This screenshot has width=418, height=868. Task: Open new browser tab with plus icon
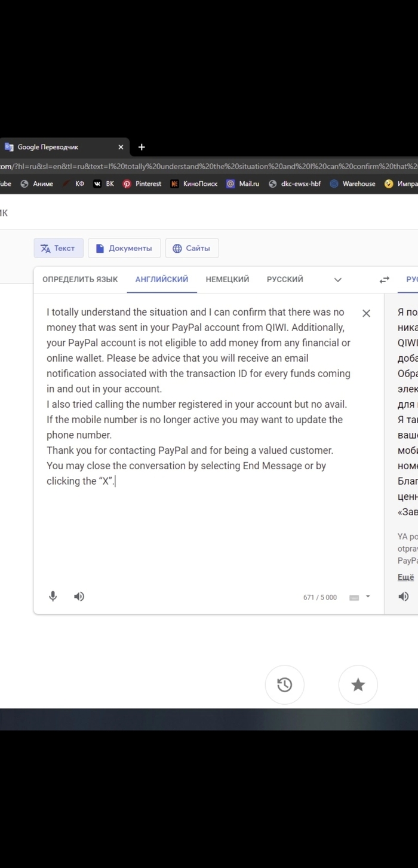pos(142,147)
